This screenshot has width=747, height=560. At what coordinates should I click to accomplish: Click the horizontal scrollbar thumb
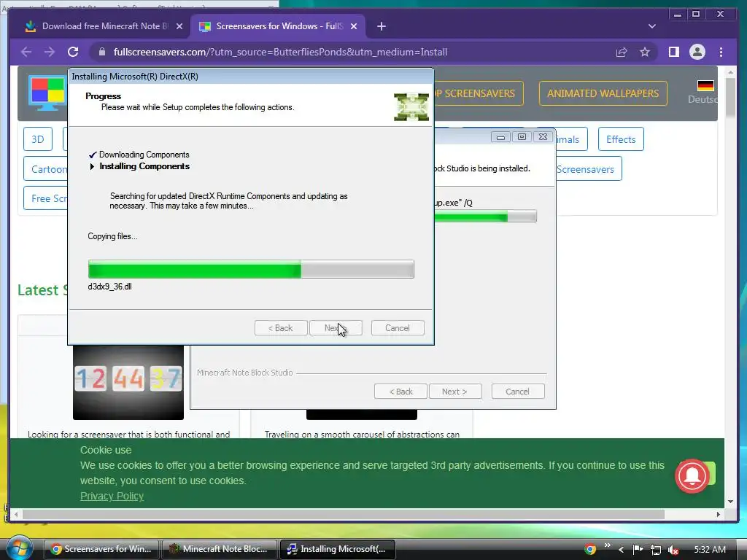click(344, 514)
